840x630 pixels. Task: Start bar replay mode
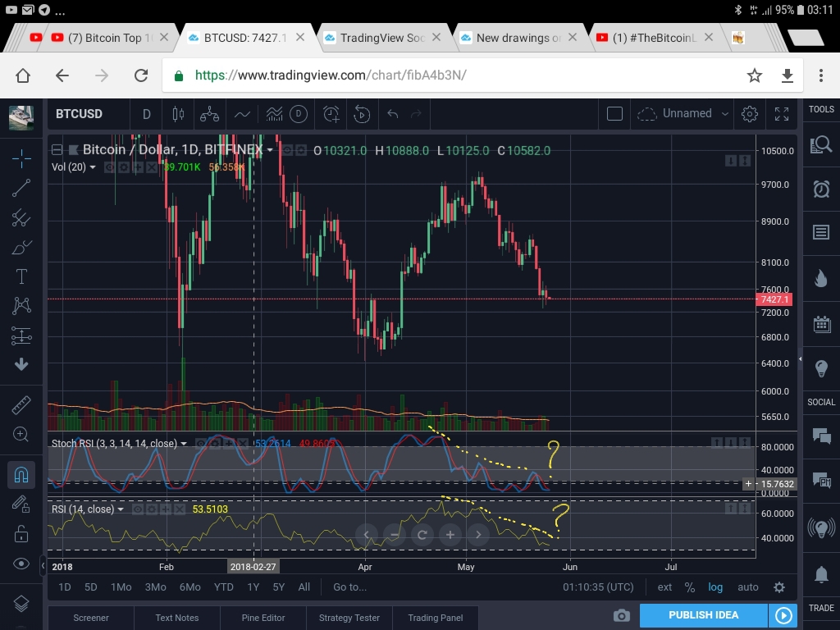[x=362, y=113]
